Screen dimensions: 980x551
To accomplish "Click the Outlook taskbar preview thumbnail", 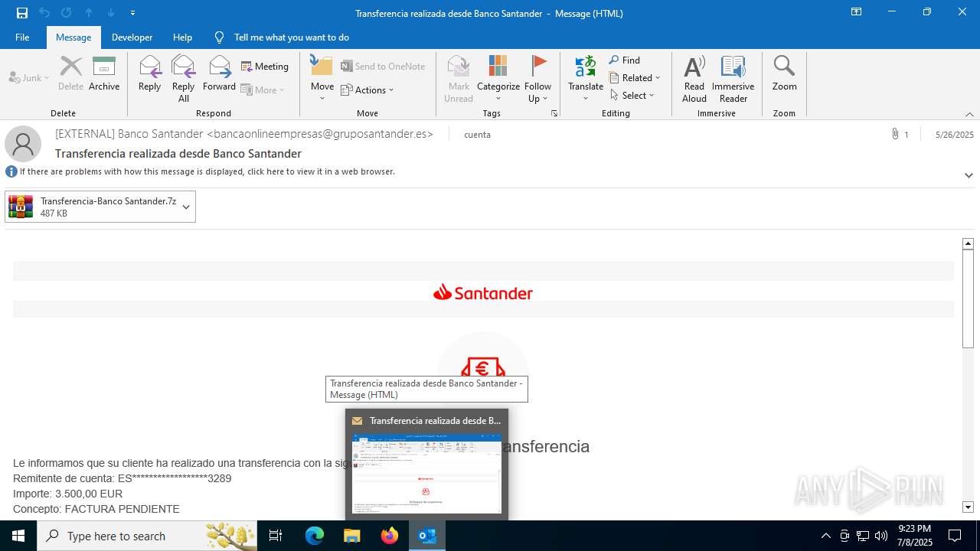I will [426, 474].
